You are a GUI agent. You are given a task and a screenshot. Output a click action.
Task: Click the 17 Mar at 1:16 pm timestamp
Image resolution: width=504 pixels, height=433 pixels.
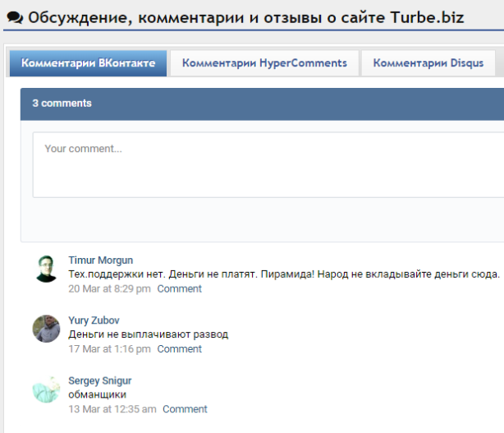click(x=109, y=348)
